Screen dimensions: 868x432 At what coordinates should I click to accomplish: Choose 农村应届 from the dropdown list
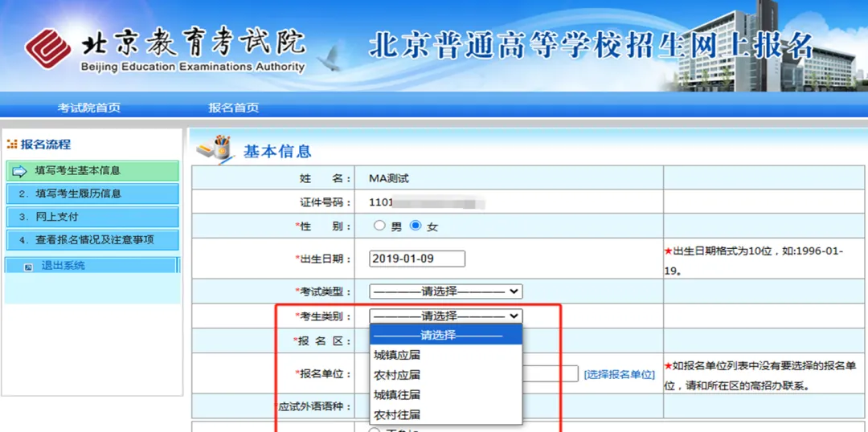coord(446,374)
